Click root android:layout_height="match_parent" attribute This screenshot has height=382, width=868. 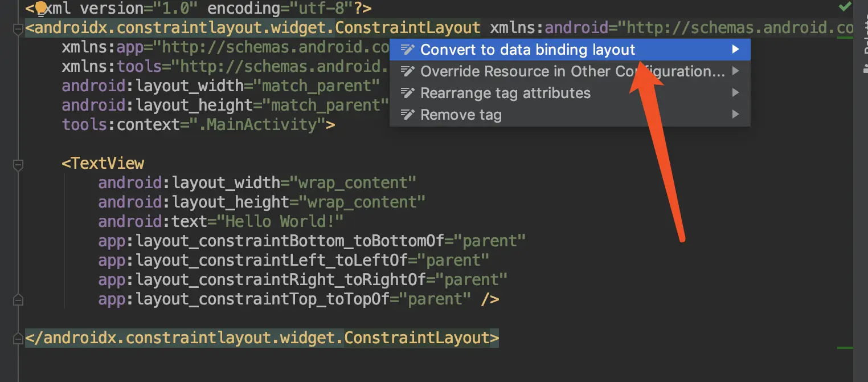click(x=226, y=105)
